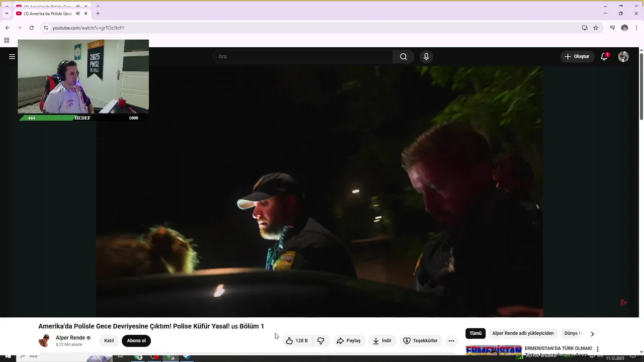Click the Abone ol subscribe button
This screenshot has height=362, width=644.
[136, 341]
